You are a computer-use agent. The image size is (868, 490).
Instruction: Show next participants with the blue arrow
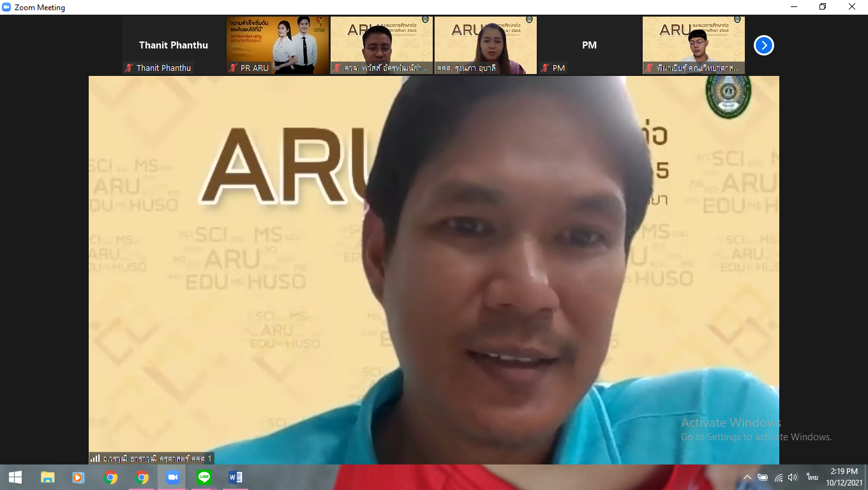[x=763, y=45]
